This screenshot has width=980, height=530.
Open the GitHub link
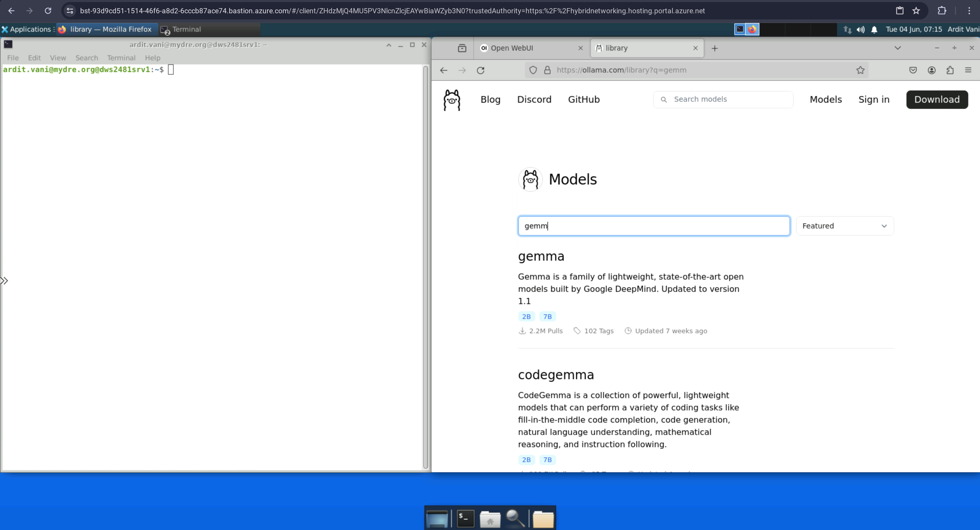pyautogui.click(x=584, y=99)
